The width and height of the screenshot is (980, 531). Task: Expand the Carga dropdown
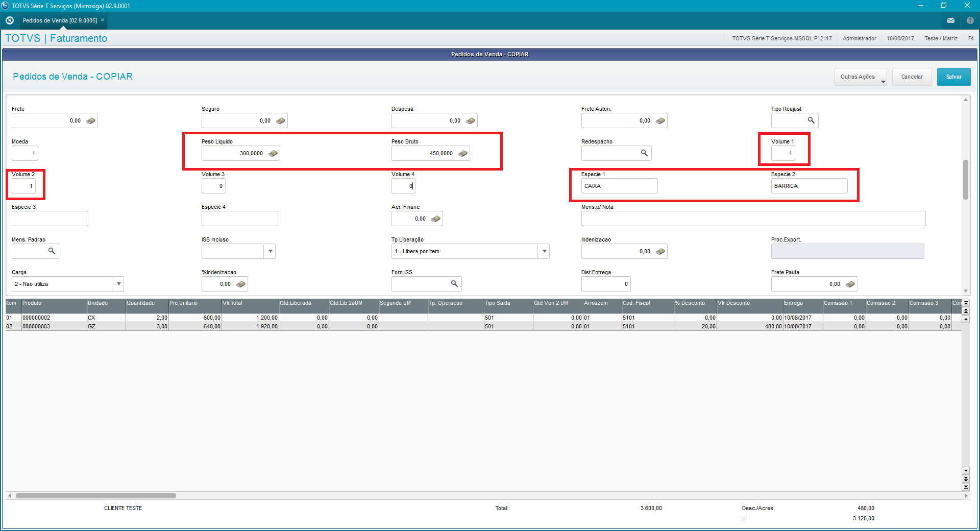coord(118,284)
